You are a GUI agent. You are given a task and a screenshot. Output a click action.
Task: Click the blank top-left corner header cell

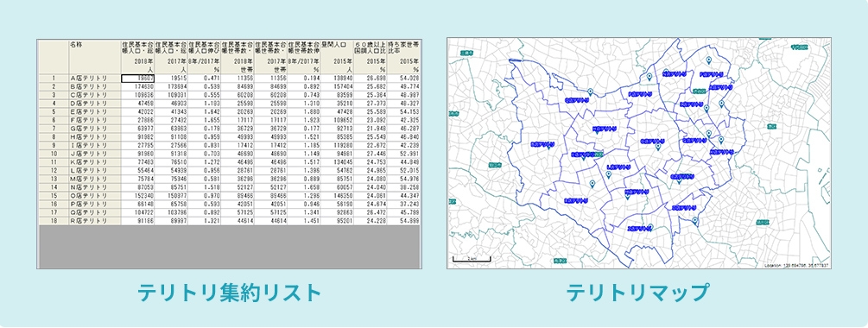pyautogui.click(x=54, y=57)
